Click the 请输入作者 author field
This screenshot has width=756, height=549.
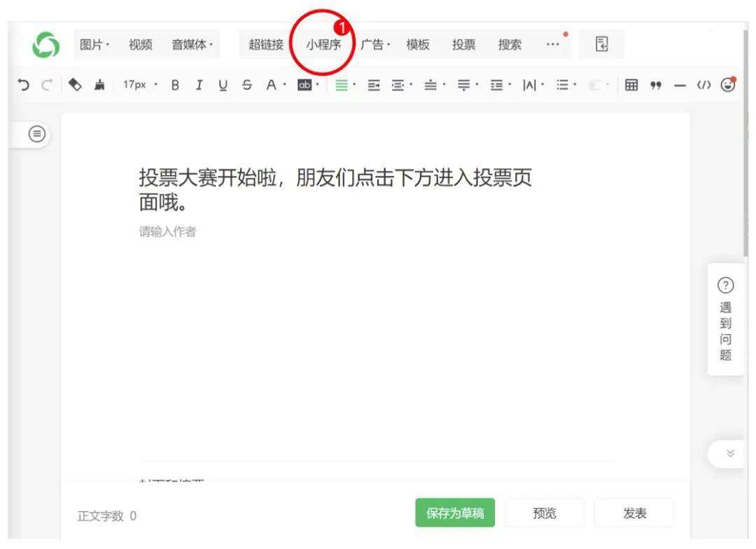coord(167,232)
